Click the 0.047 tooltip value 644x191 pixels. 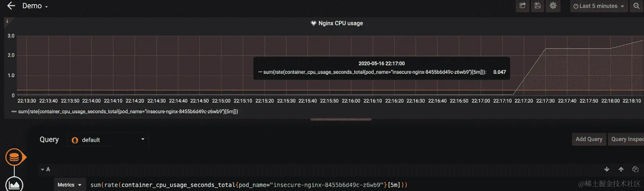500,72
